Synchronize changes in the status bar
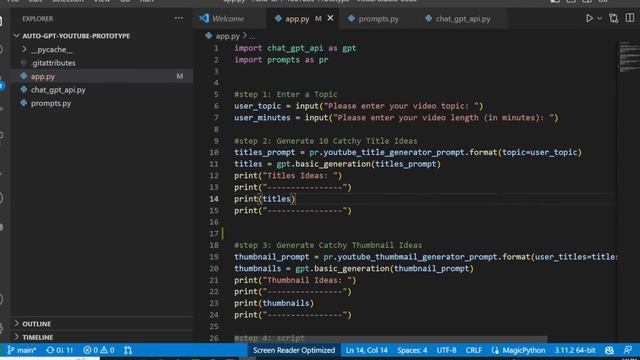The image size is (640, 360). (x=60, y=350)
